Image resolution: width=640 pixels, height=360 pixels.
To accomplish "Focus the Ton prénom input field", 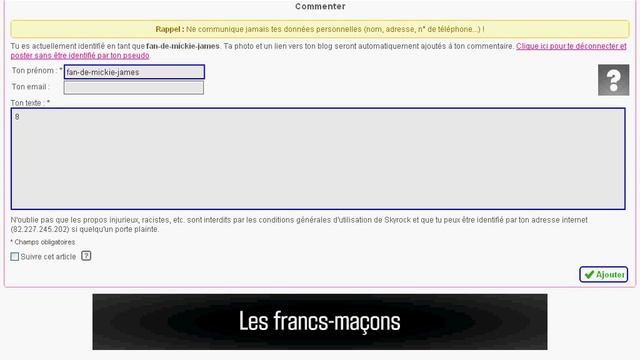I will point(134,72).
